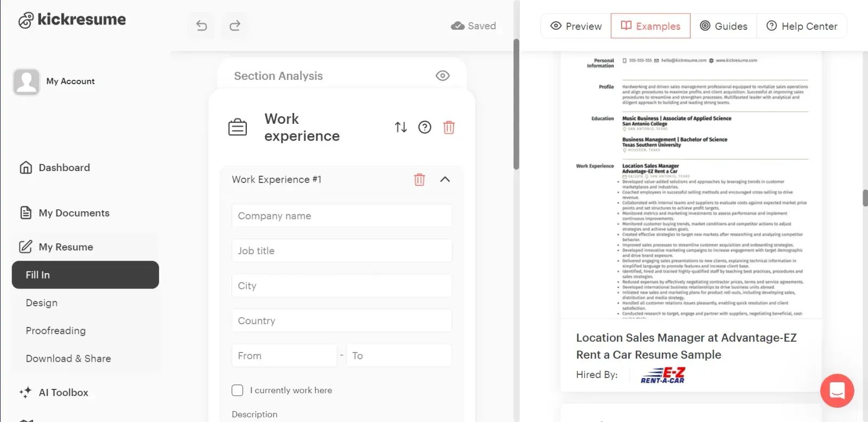Open the From date field
This screenshot has height=422, width=868.
pos(284,355)
